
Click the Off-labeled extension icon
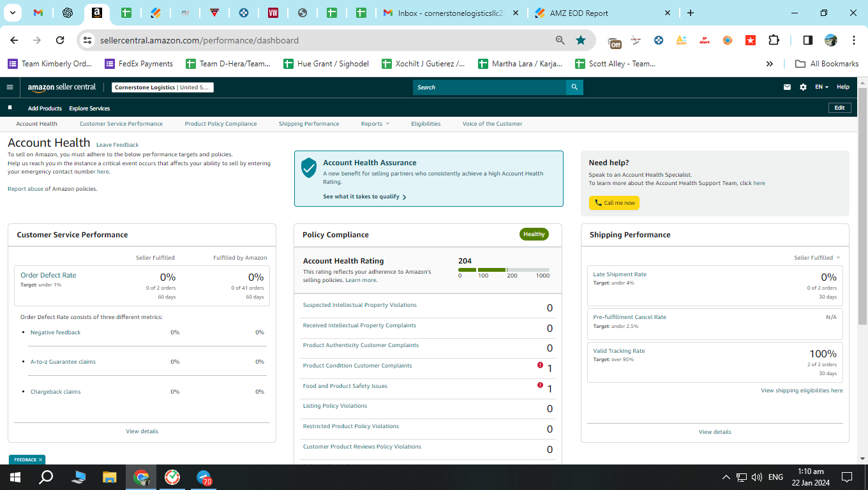pyautogui.click(x=615, y=41)
